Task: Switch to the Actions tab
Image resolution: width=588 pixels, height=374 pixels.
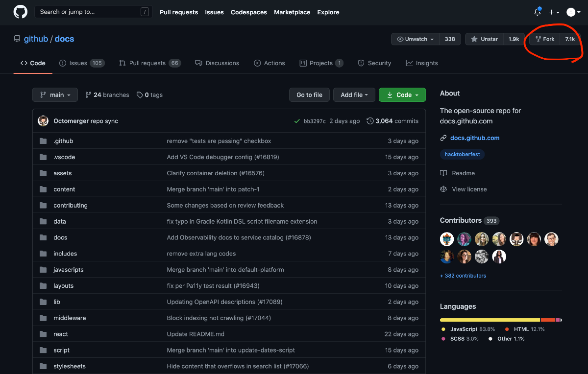Action: coord(269,63)
